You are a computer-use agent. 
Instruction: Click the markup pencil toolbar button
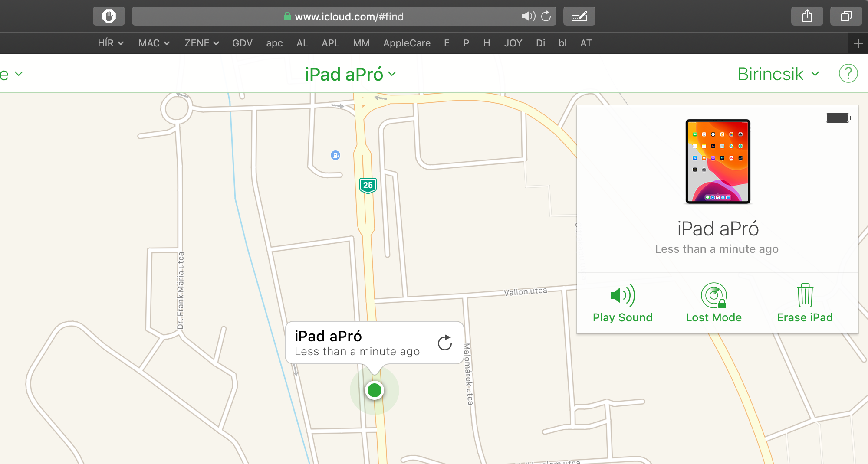579,16
